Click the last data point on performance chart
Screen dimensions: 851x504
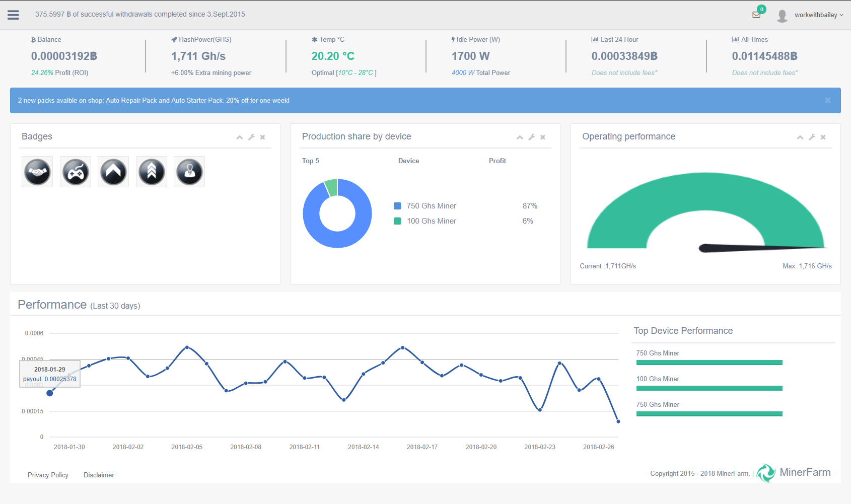[618, 421]
